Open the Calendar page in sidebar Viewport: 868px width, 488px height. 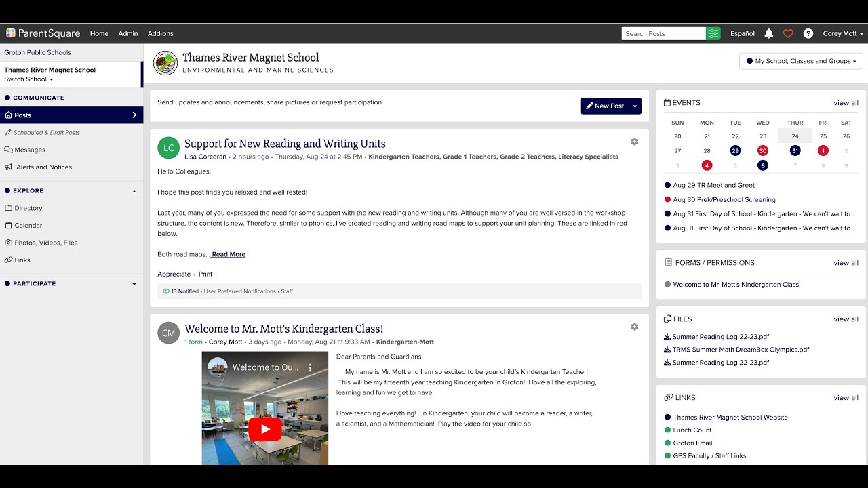coord(24,226)
